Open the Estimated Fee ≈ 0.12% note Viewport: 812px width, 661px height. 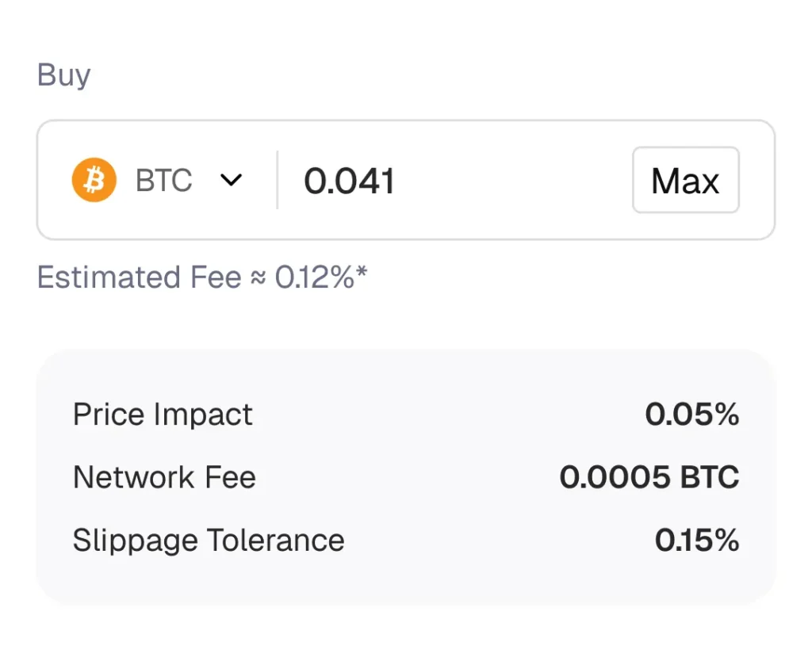202,277
